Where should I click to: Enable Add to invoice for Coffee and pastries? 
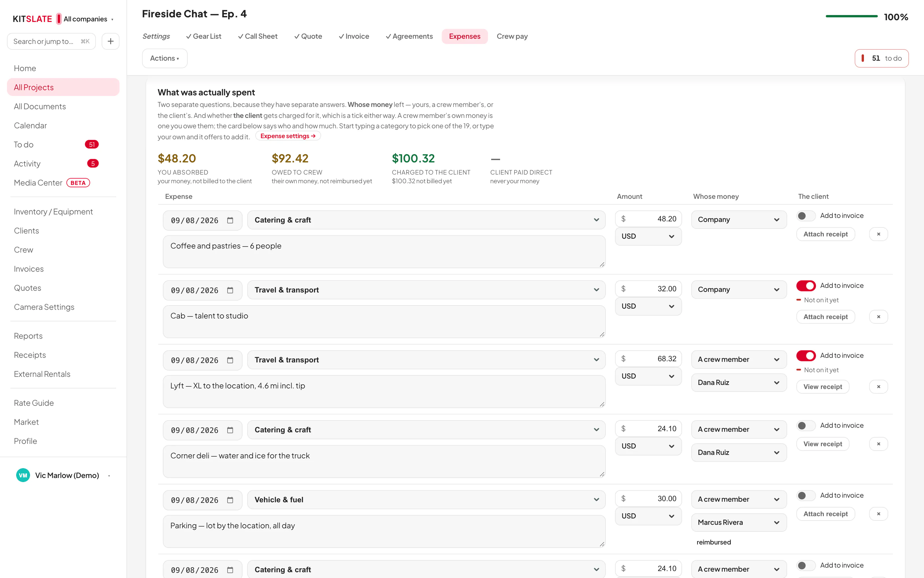tap(806, 216)
